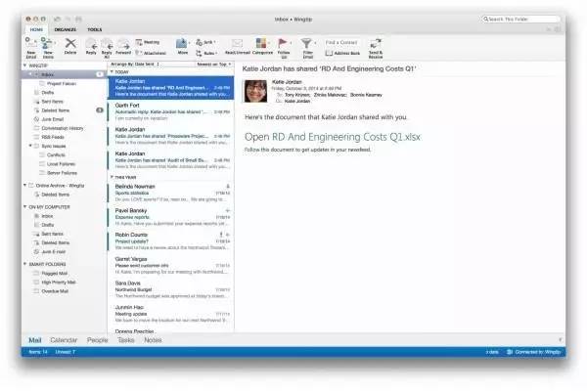Click the Follow this document link

[x=307, y=150]
